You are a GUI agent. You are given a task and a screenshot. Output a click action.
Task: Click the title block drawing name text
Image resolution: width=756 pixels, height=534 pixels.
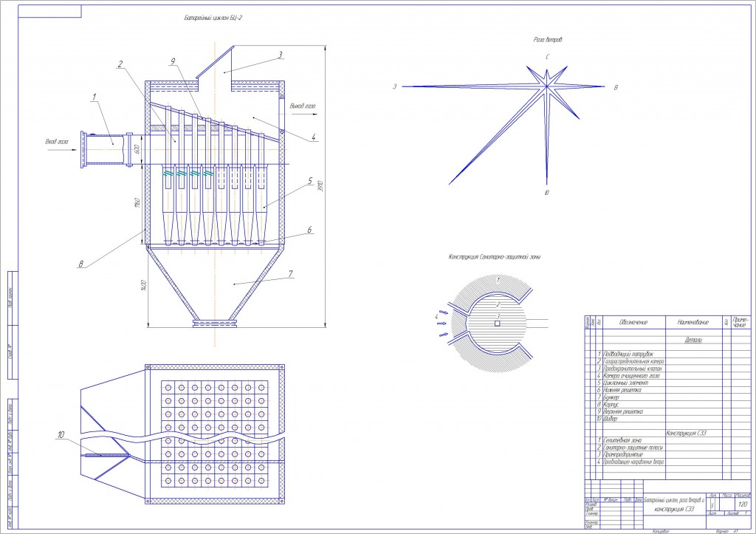[675, 504]
